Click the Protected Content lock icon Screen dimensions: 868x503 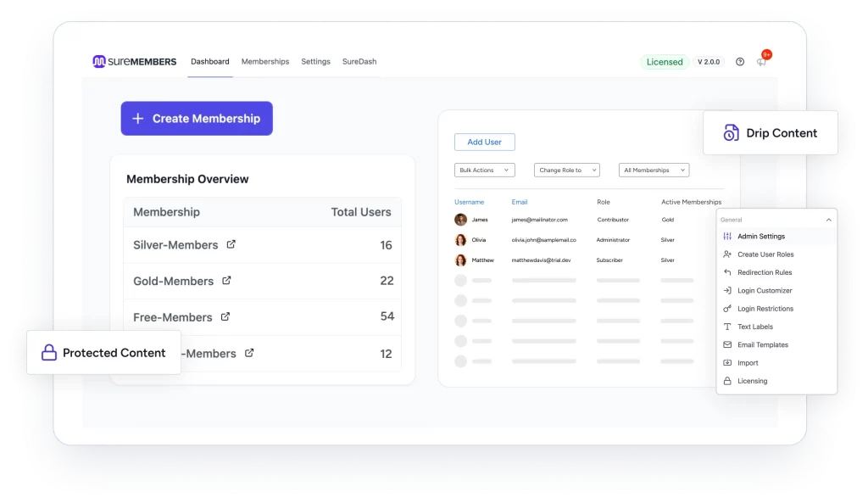click(48, 352)
